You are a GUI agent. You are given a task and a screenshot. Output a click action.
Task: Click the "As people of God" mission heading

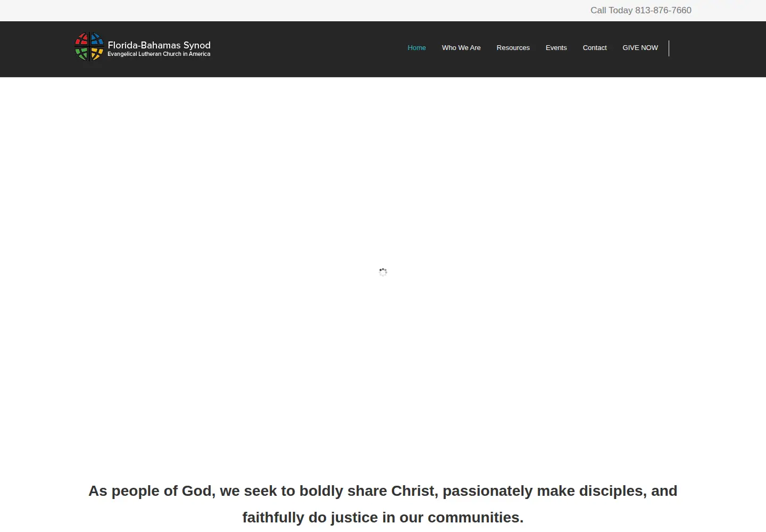click(383, 504)
